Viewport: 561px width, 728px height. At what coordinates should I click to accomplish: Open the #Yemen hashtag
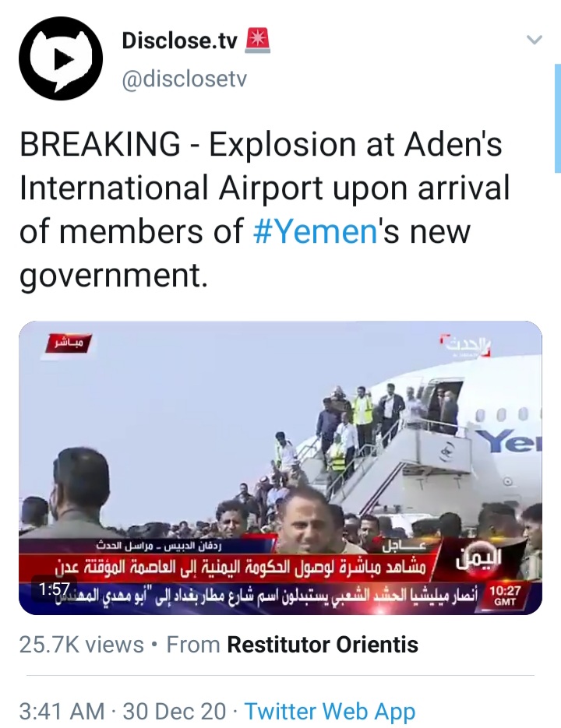tap(315, 231)
